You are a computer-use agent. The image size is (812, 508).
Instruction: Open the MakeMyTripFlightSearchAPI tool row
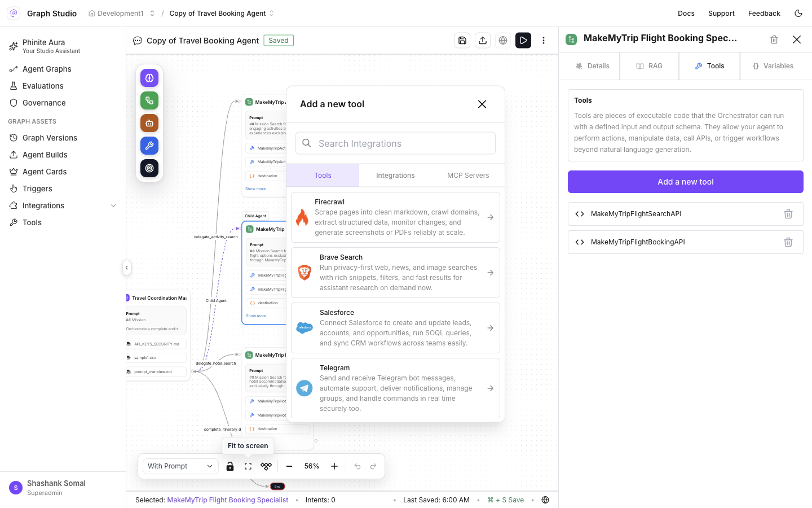[686, 214]
